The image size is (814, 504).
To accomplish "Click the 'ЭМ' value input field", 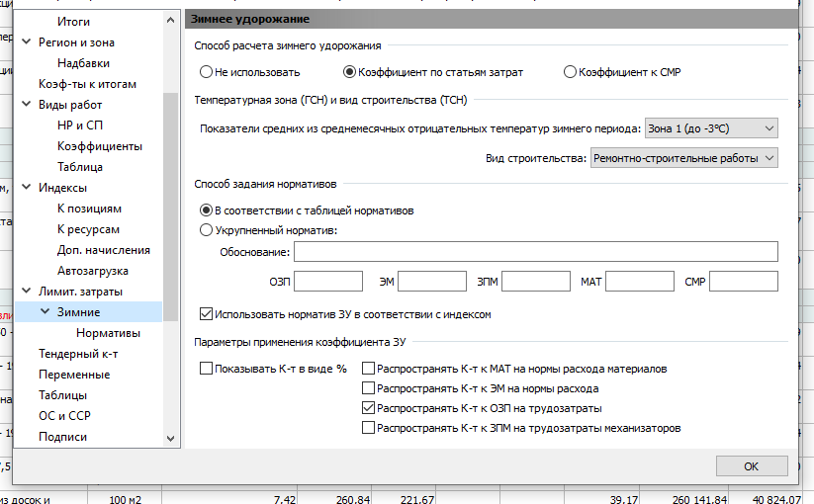I will (432, 281).
